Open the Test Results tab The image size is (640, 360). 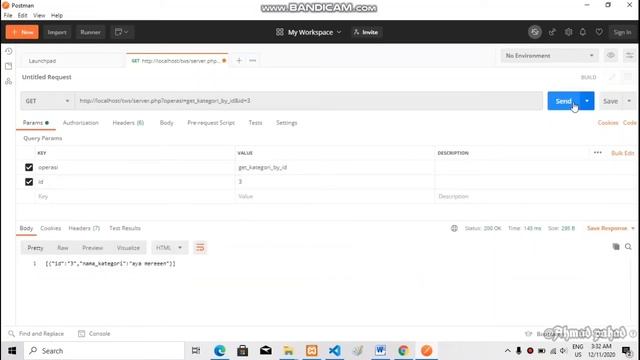click(125, 228)
